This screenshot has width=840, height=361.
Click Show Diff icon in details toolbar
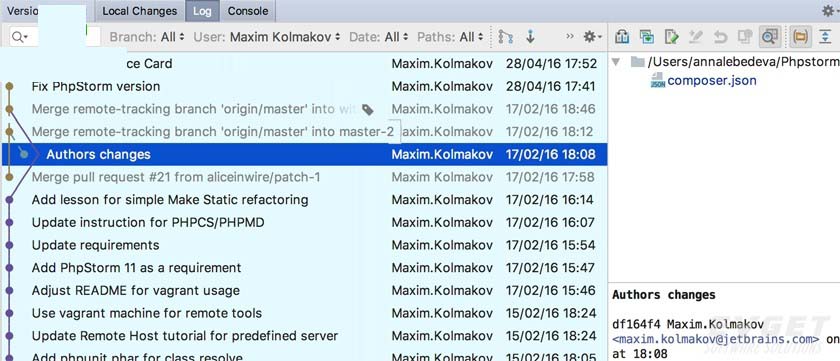622,37
